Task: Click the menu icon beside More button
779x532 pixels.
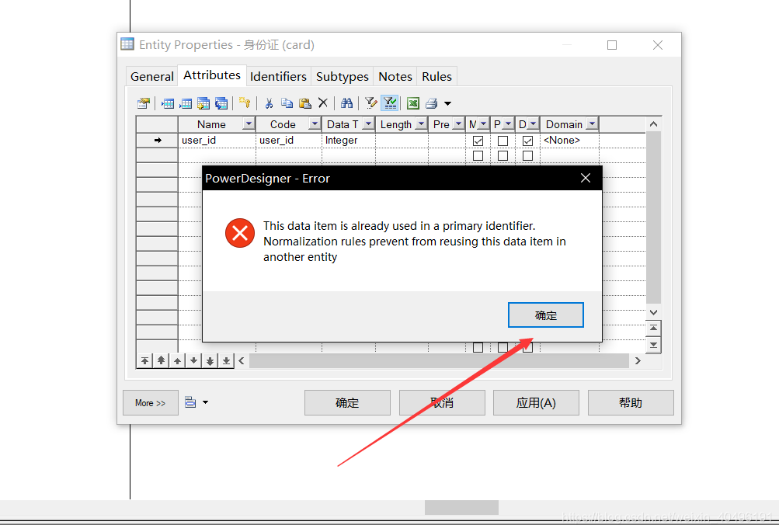Action: point(190,402)
